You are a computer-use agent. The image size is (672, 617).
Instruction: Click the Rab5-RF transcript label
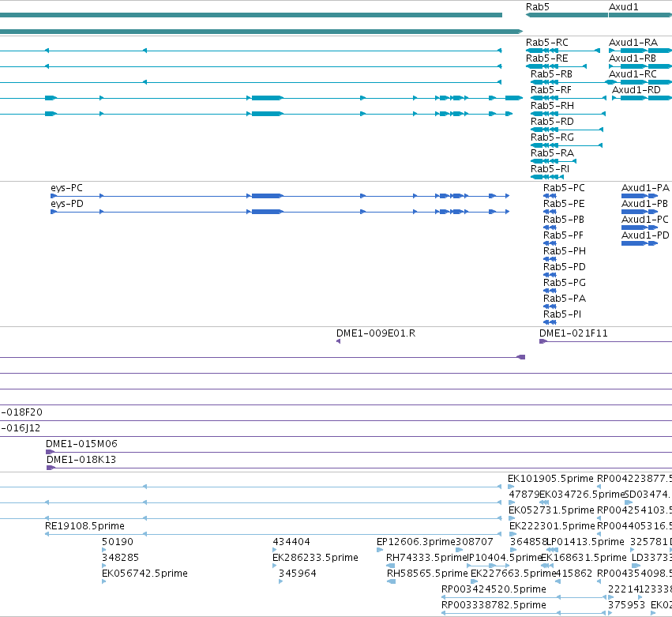pyautogui.click(x=550, y=90)
